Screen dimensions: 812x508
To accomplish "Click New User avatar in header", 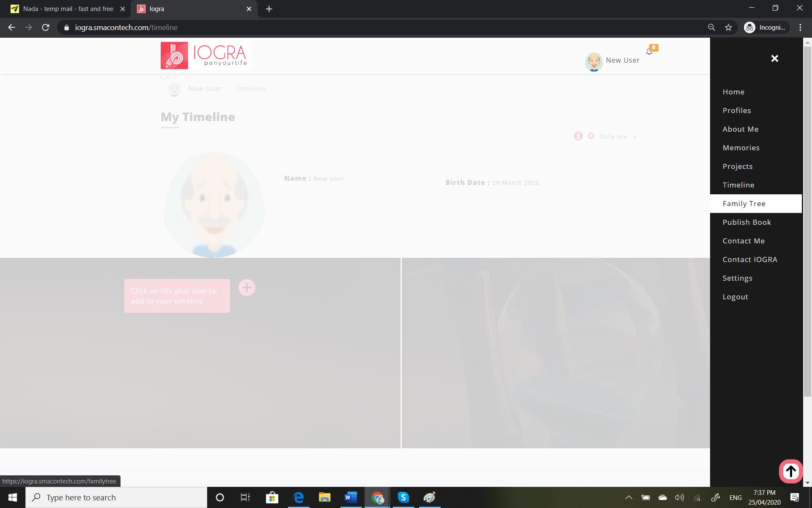I will (594, 62).
